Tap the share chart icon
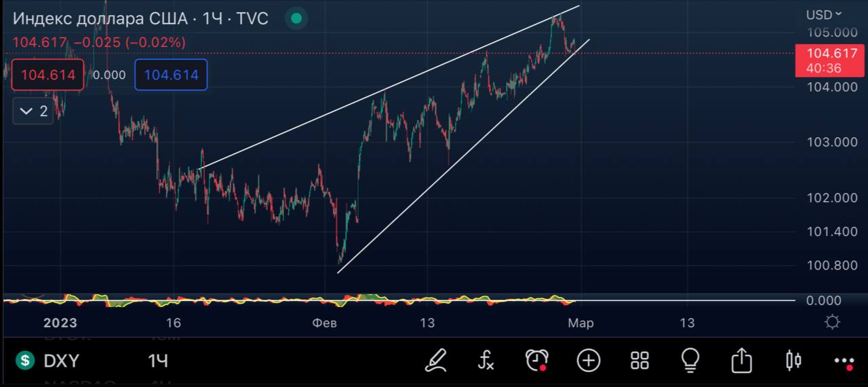This screenshot has height=387, width=868. [742, 360]
